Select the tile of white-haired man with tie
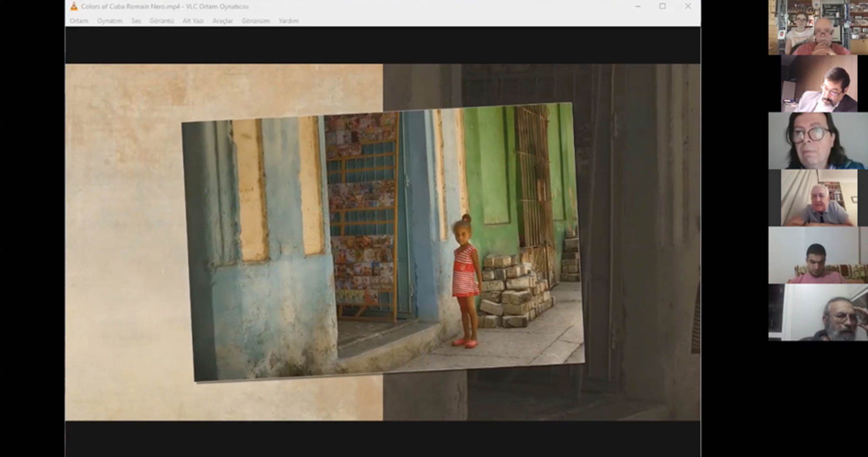The width and height of the screenshot is (868, 457). point(819,198)
